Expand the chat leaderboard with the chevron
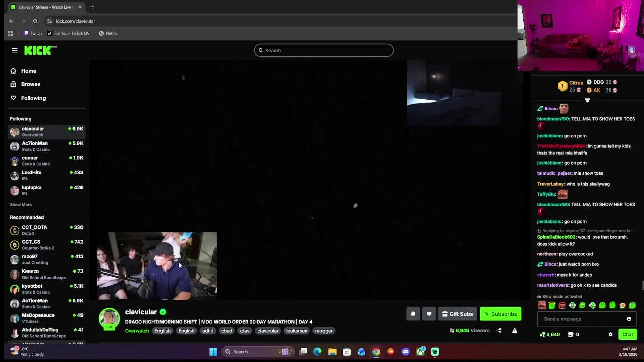644x362 pixels. pyautogui.click(x=587, y=100)
